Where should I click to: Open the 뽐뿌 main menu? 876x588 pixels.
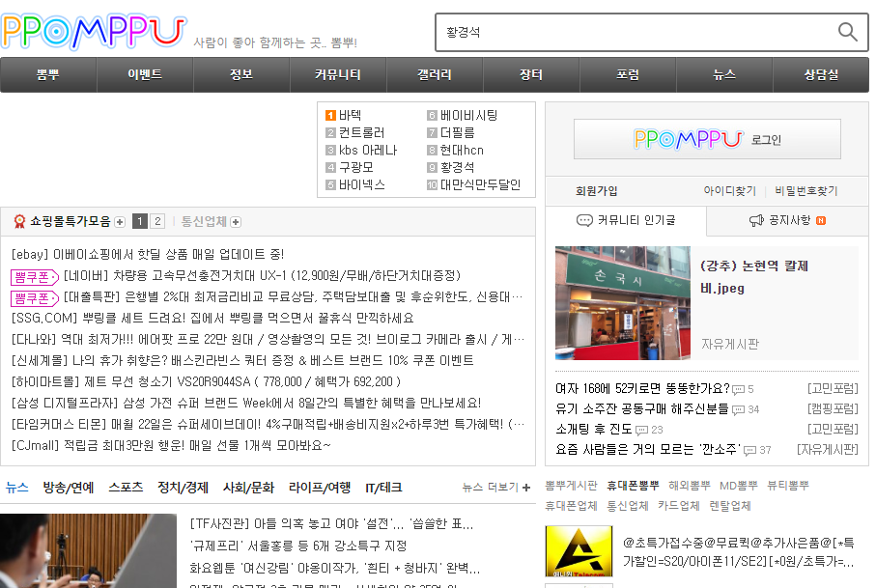point(48,74)
